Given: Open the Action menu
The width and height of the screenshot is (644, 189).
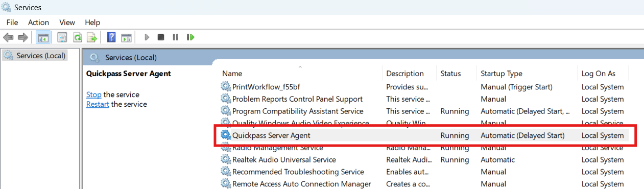Looking at the screenshot, I should pyautogui.click(x=38, y=22).
